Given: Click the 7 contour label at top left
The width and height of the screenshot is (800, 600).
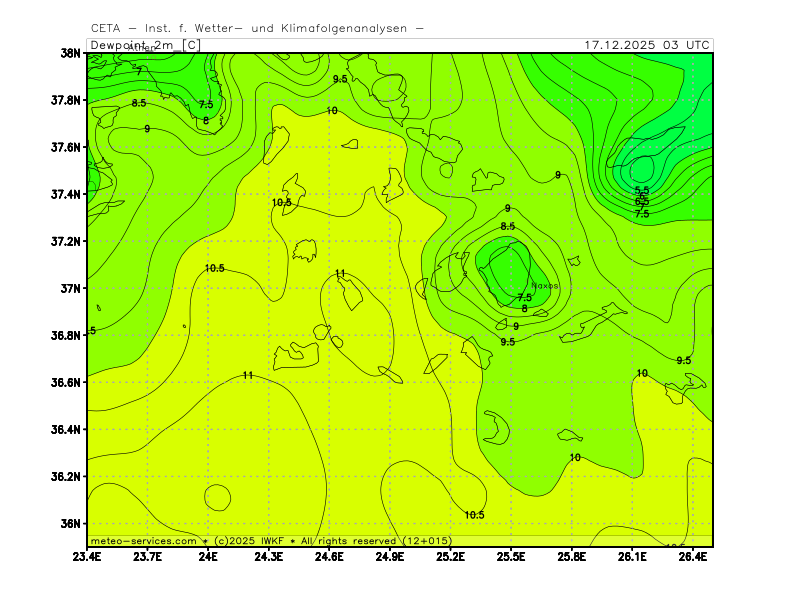Looking at the screenshot, I should coord(139,72).
